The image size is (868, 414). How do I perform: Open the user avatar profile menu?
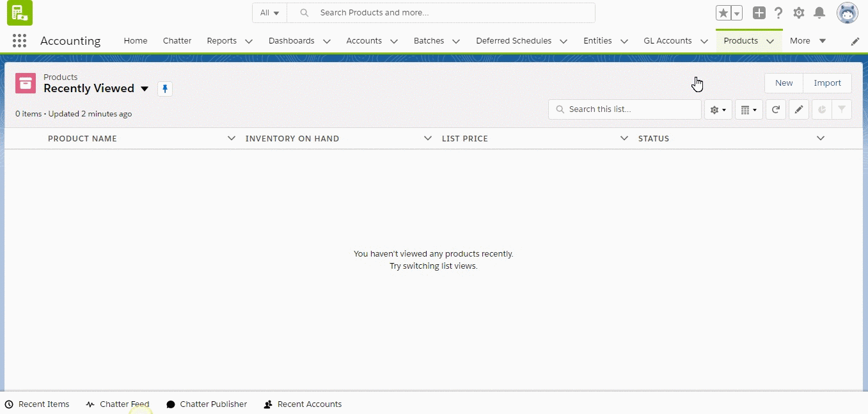pyautogui.click(x=847, y=13)
